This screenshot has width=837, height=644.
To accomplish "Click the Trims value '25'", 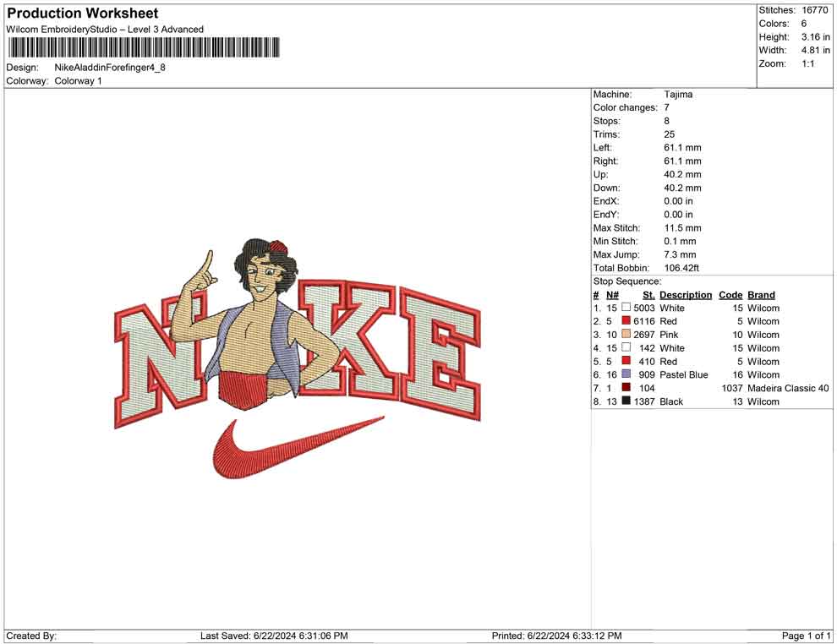I will 670,134.
